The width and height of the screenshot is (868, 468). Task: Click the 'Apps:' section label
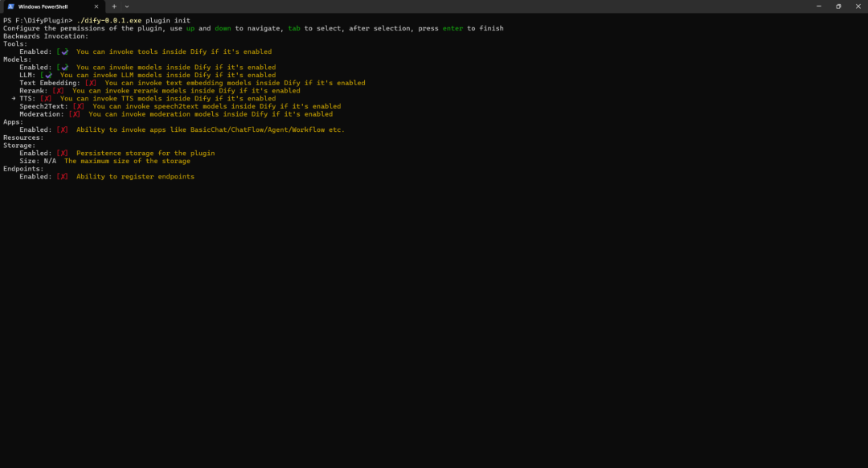pyautogui.click(x=14, y=122)
